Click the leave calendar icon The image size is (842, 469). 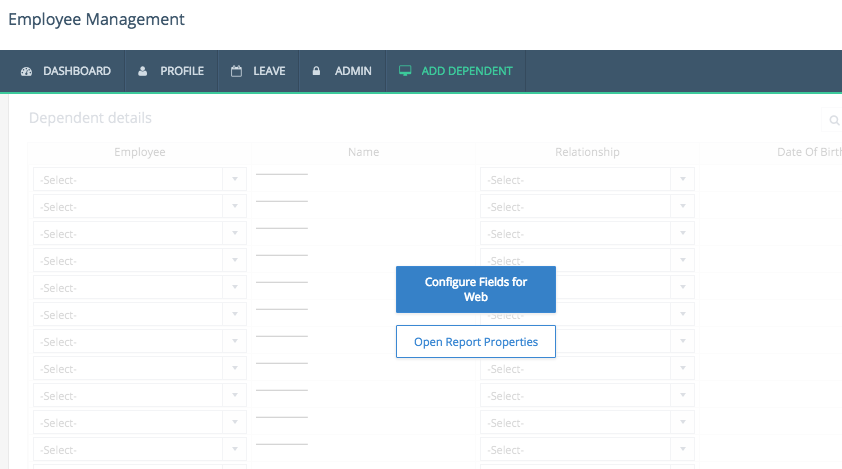(x=236, y=71)
